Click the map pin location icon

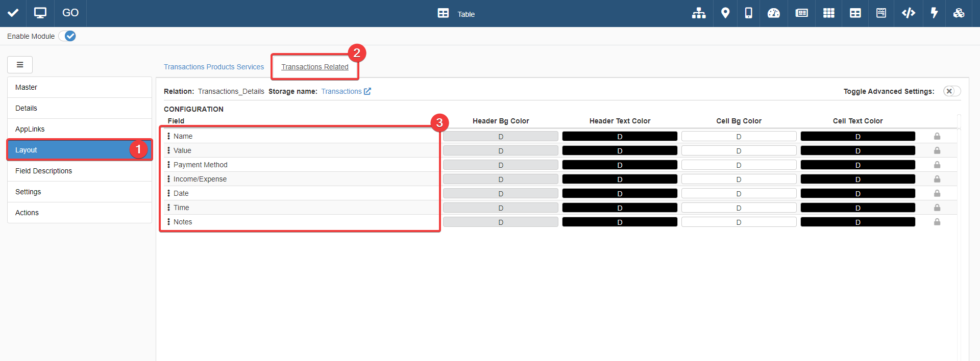725,13
